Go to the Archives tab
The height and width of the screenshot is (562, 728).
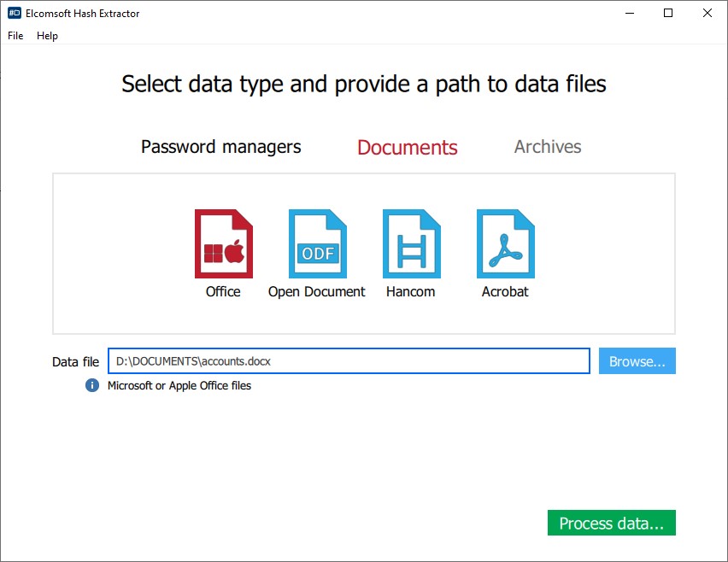coord(547,147)
